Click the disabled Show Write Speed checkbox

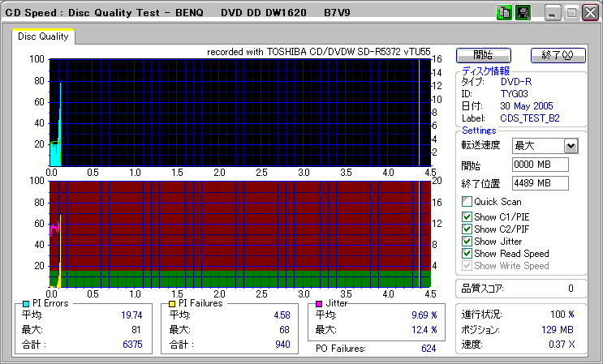(x=467, y=266)
